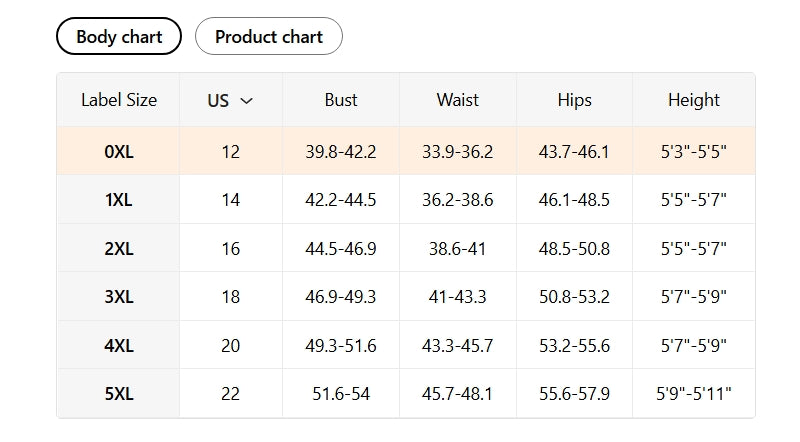The height and width of the screenshot is (442, 800).
Task: Switch to the Body chart tab
Action: pos(119,37)
